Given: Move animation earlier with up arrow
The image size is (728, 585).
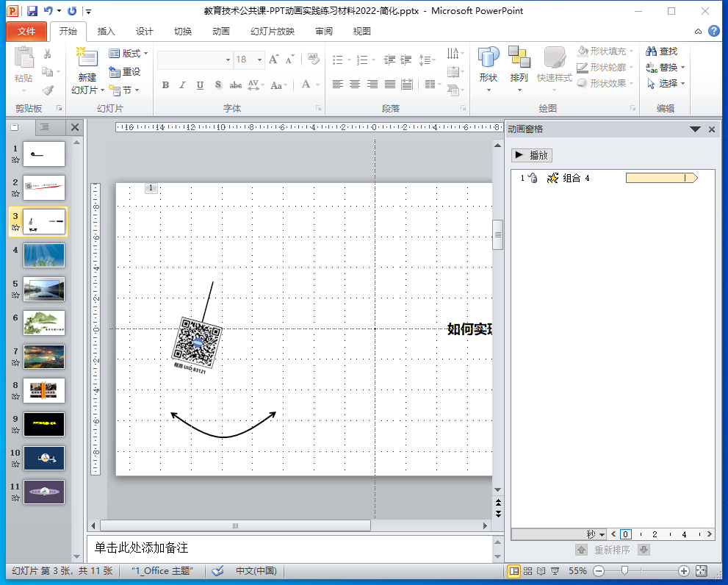Looking at the screenshot, I should click(581, 550).
